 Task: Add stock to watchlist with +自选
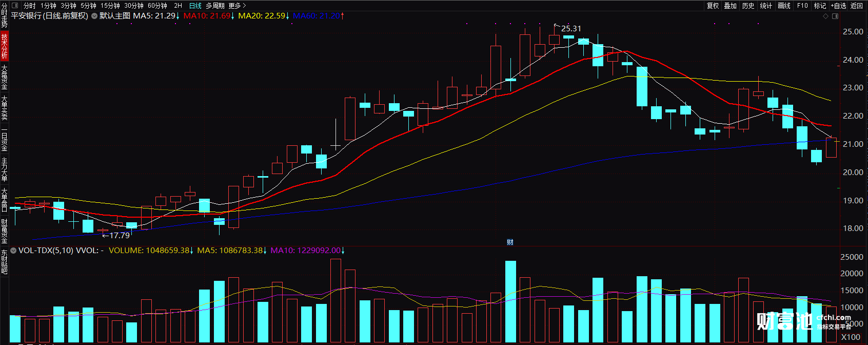click(839, 6)
